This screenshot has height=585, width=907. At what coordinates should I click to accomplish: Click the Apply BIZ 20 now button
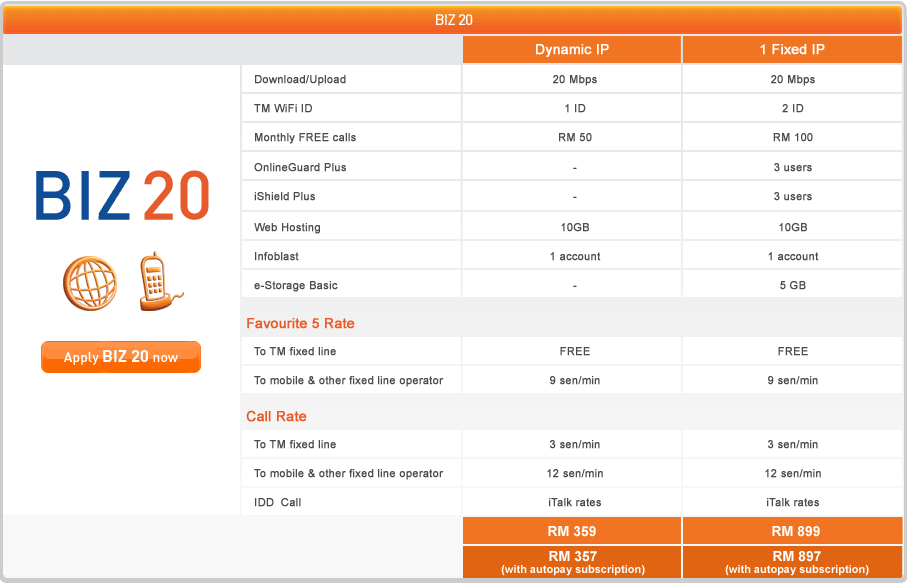pyautogui.click(x=121, y=357)
